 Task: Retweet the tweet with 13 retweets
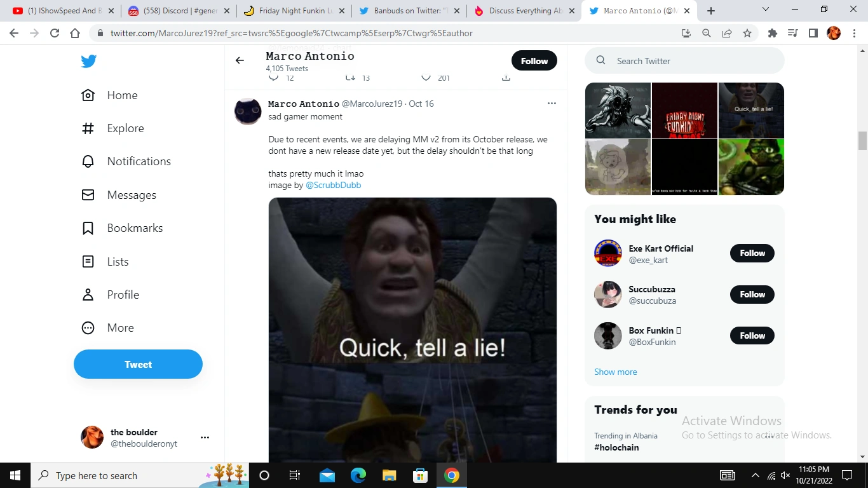[350, 78]
